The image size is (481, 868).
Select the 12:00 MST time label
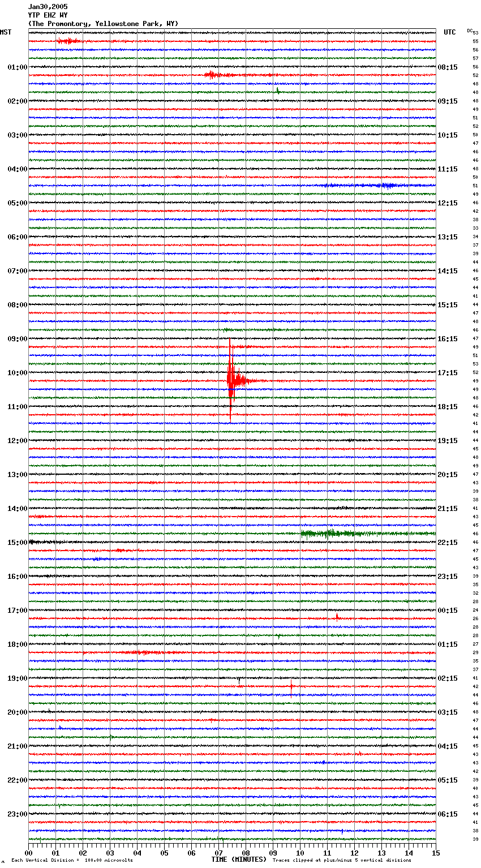pyautogui.click(x=18, y=441)
